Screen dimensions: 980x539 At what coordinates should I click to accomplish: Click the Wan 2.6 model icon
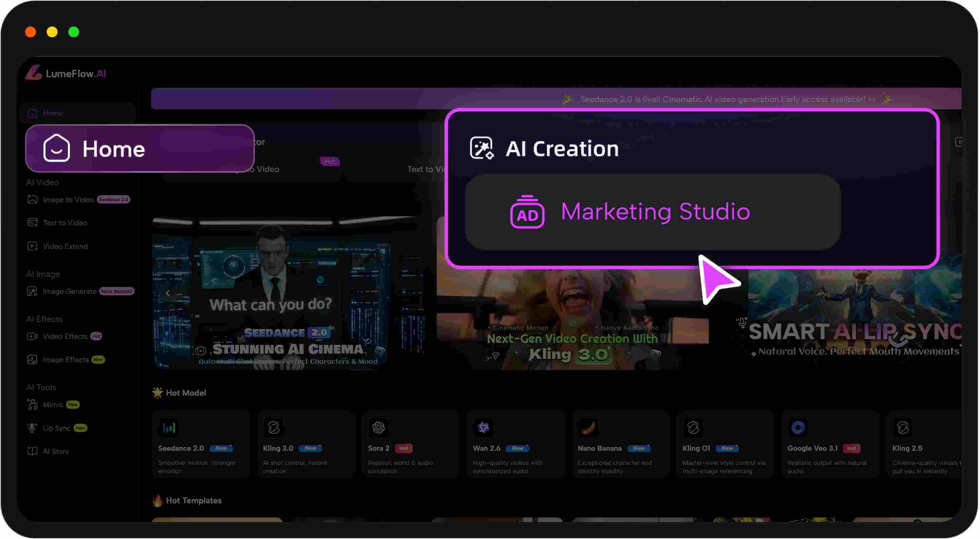[483, 427]
